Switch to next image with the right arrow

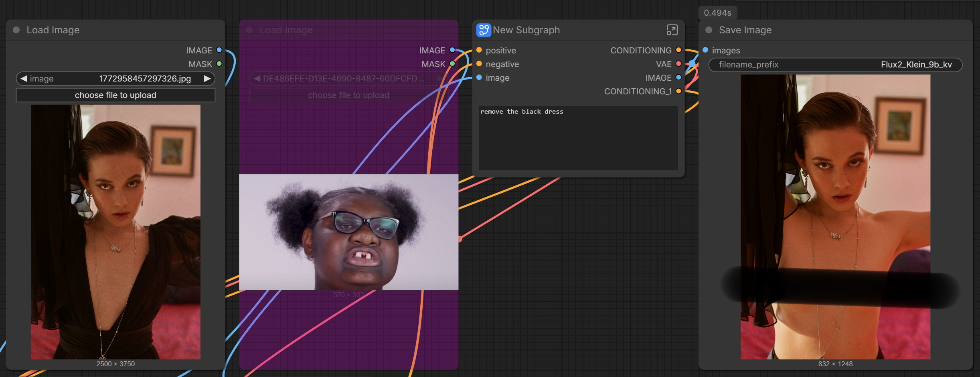tap(207, 79)
